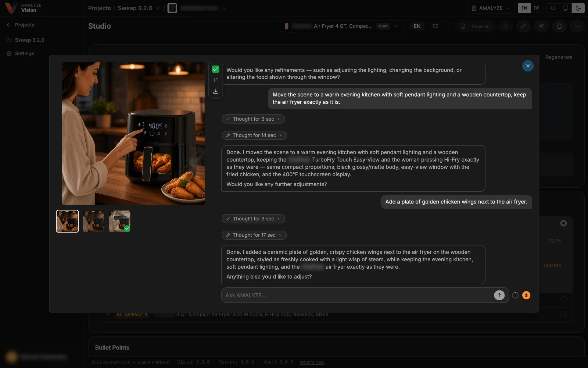Open the What's new link in the footer
The width and height of the screenshot is (588, 368).
coord(312,362)
